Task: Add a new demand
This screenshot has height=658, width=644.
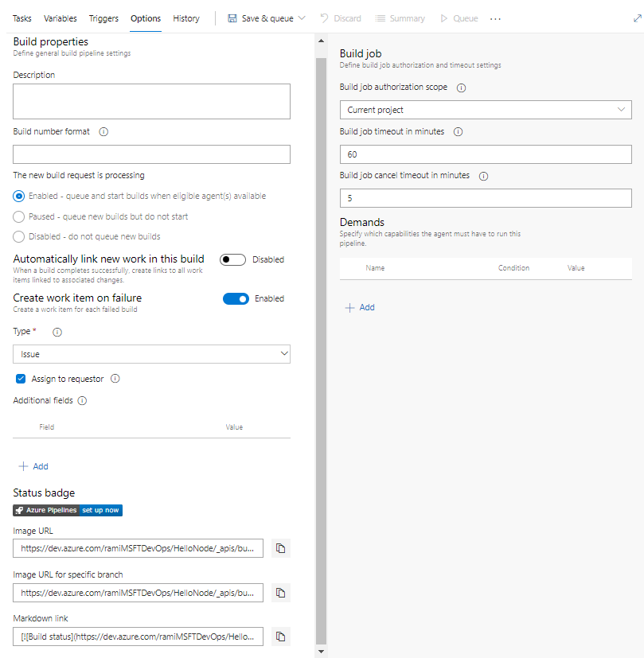Action: pyautogui.click(x=360, y=308)
